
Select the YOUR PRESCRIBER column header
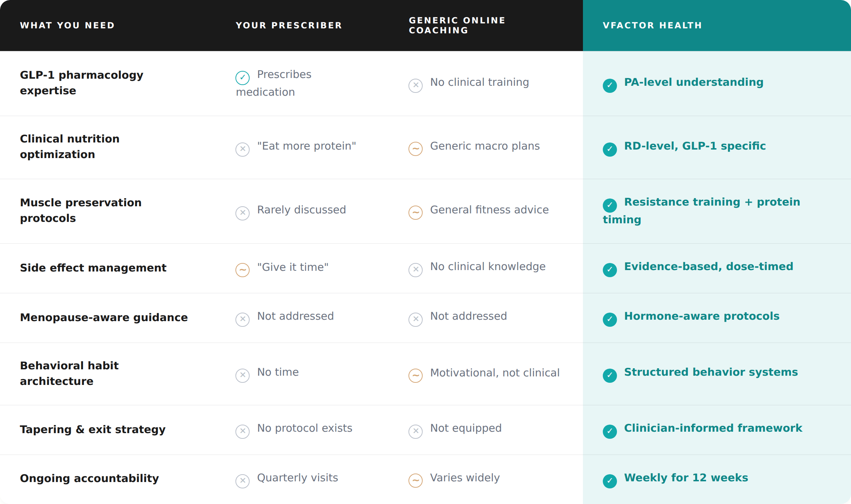(x=289, y=26)
